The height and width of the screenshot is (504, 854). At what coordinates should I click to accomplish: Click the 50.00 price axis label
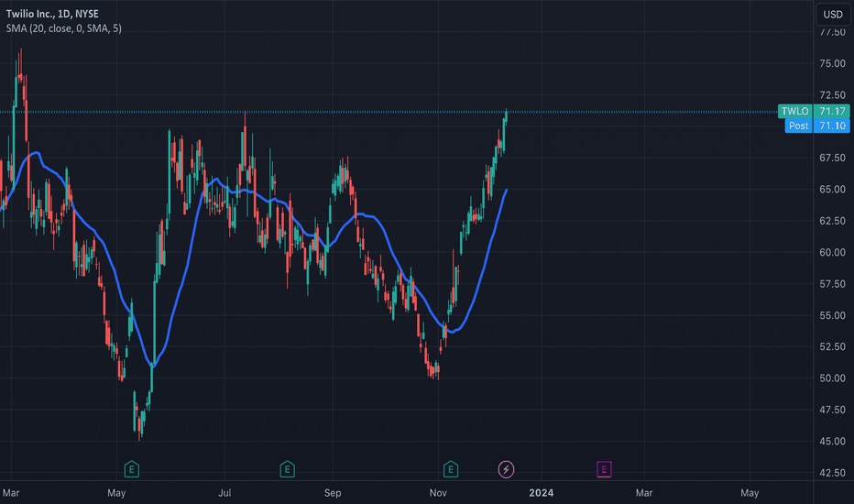pos(832,378)
